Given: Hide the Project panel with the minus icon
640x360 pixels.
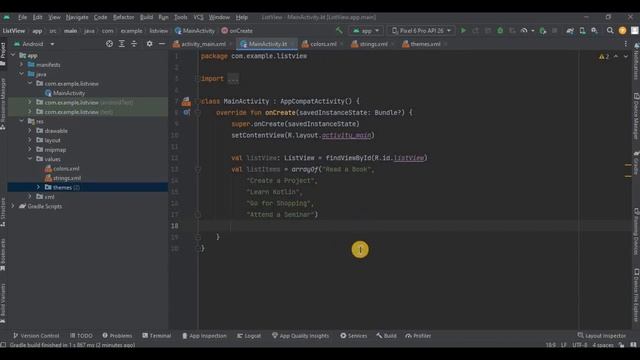Looking at the screenshot, I should [162, 44].
